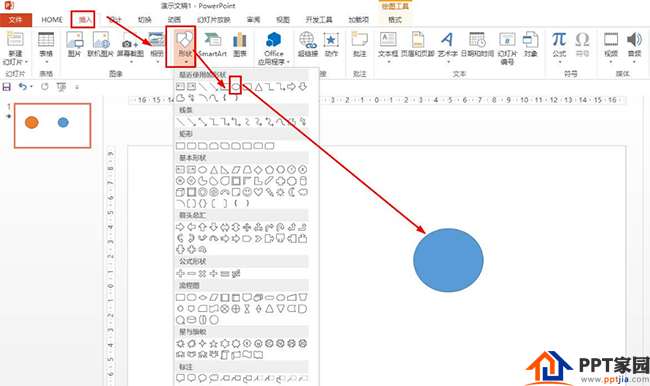Viewport: 650px width, 386px height.
Task: Open the Developer (开发工具) tab
Action: pyautogui.click(x=319, y=19)
